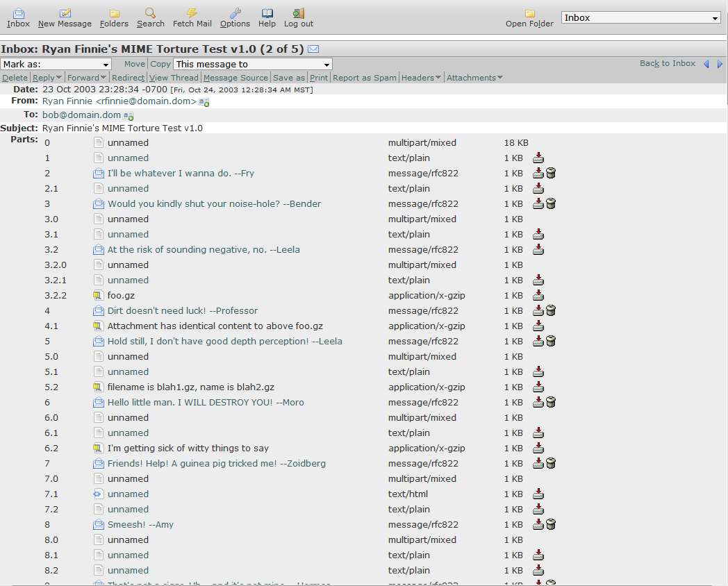Go to the previous message arrow
Image resolution: width=728 pixels, height=586 pixels.
click(x=706, y=64)
